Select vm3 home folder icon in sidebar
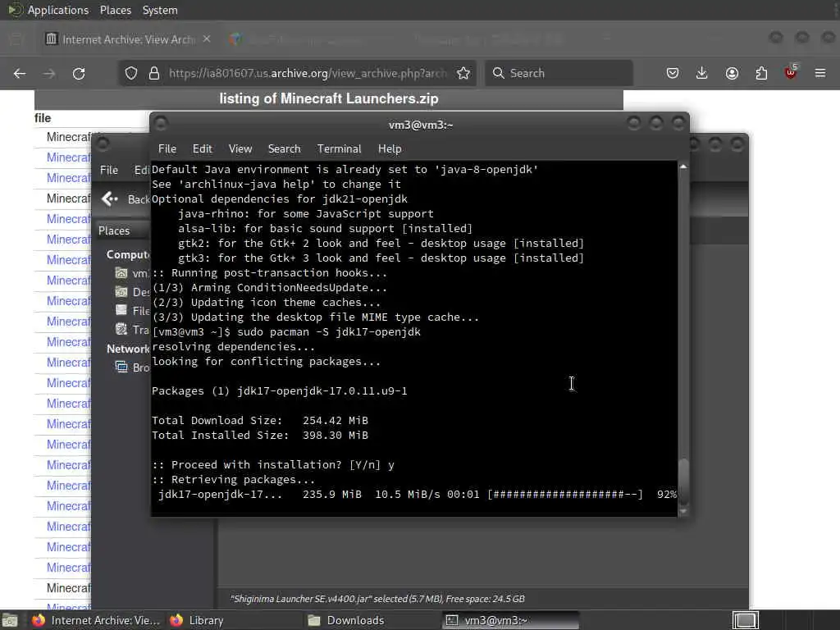Viewport: 840px width, 630px height. [121, 273]
